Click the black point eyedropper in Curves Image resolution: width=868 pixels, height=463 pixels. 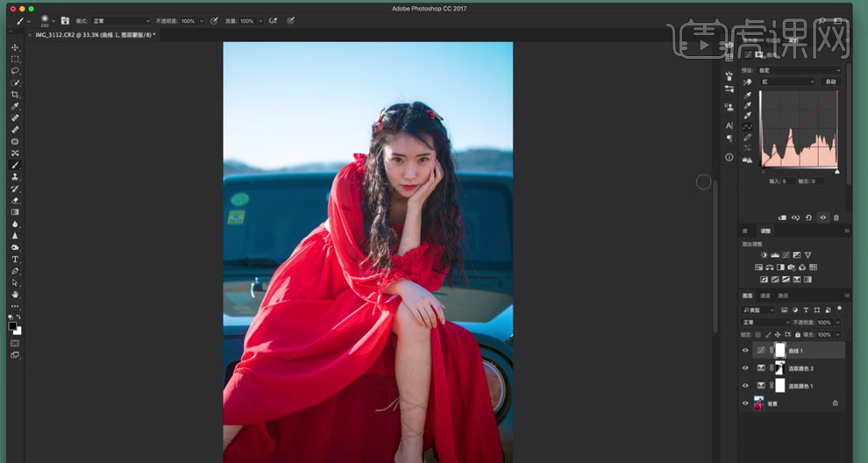click(747, 96)
